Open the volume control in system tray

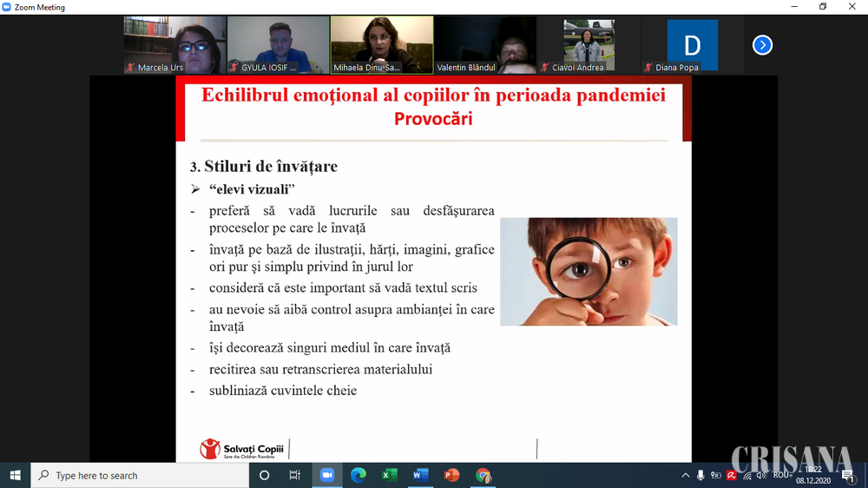[761, 475]
